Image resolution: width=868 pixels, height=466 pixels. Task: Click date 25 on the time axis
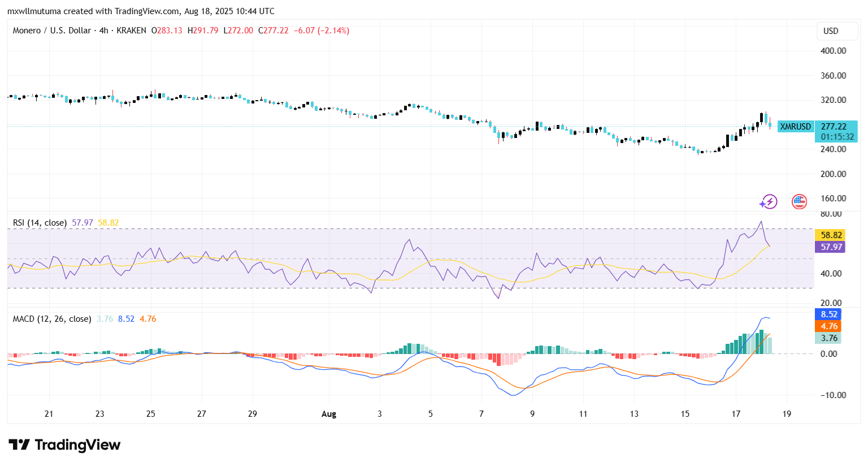pyautogui.click(x=151, y=414)
